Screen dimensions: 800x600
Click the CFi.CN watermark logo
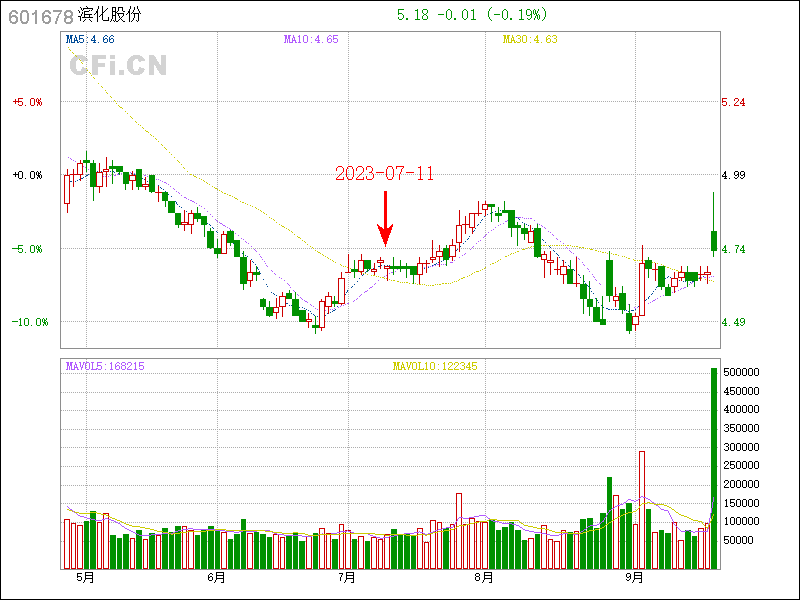pos(118,66)
